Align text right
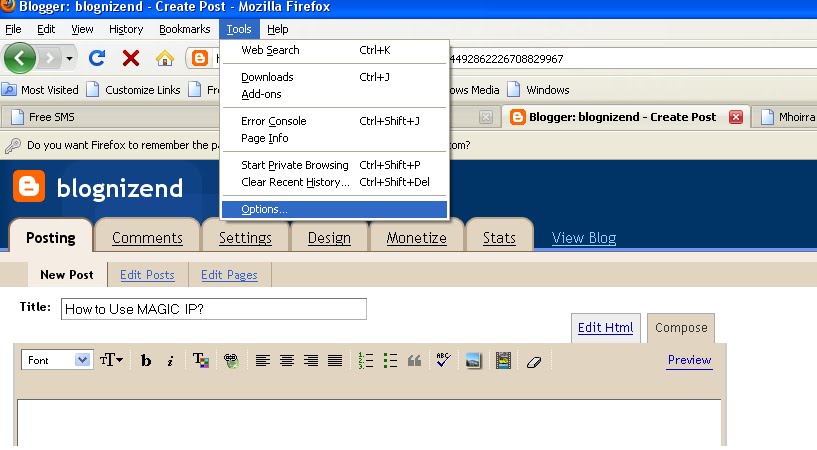817x450 pixels. click(x=311, y=360)
